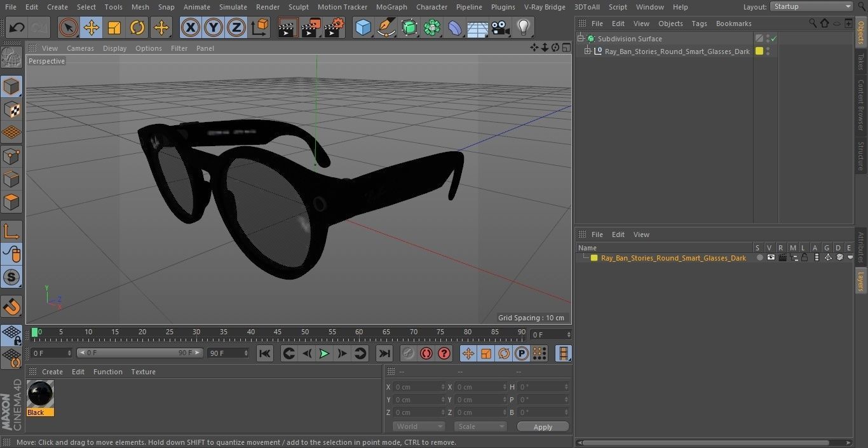The image size is (868, 448).
Task: Open the MoGraph menu
Action: point(391,7)
